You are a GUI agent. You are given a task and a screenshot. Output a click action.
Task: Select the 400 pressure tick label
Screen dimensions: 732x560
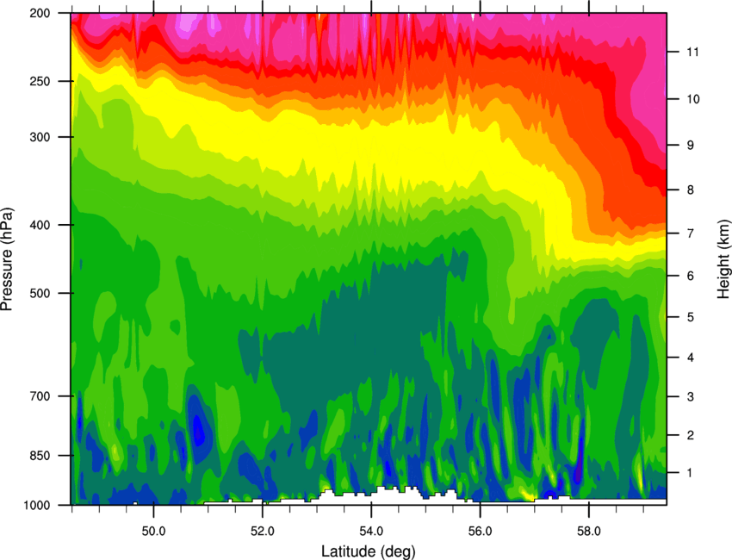click(x=40, y=225)
